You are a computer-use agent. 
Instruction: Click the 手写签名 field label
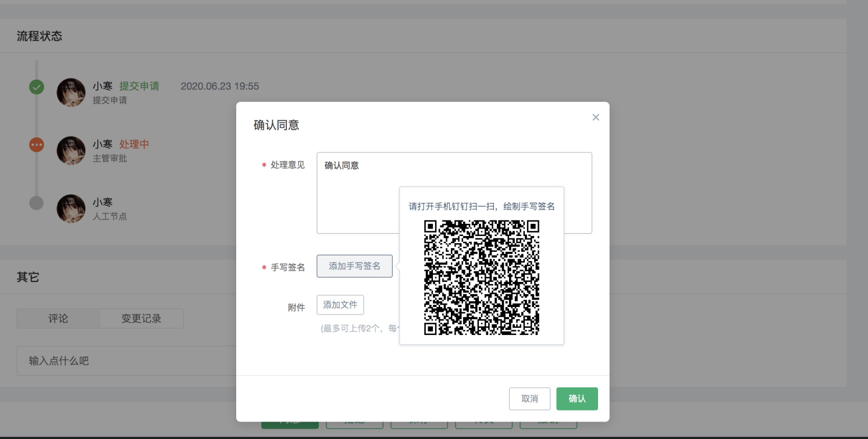(288, 267)
